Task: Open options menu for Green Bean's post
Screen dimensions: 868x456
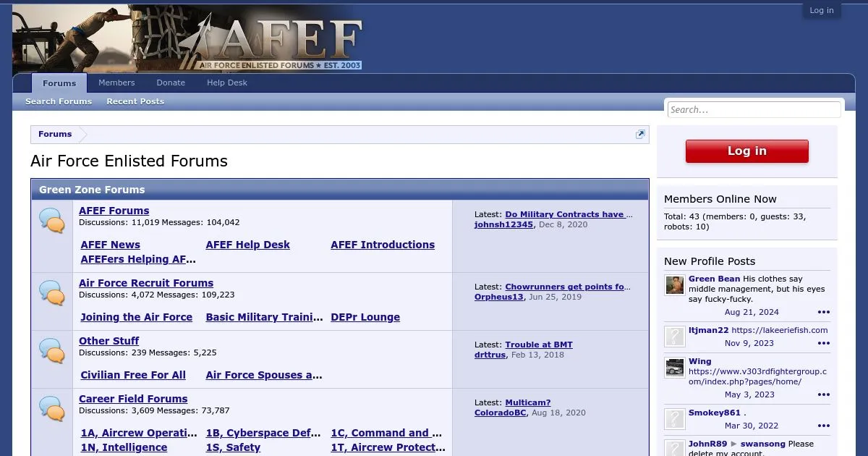Action: point(823,313)
